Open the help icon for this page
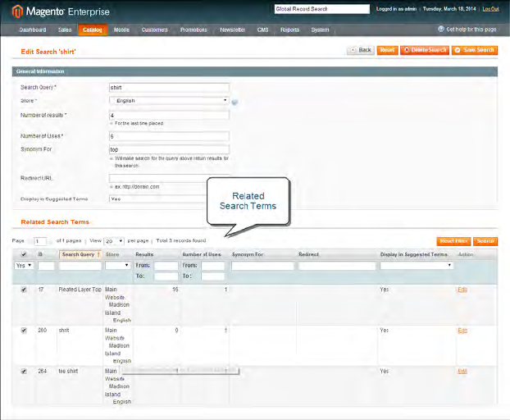 coord(441,29)
